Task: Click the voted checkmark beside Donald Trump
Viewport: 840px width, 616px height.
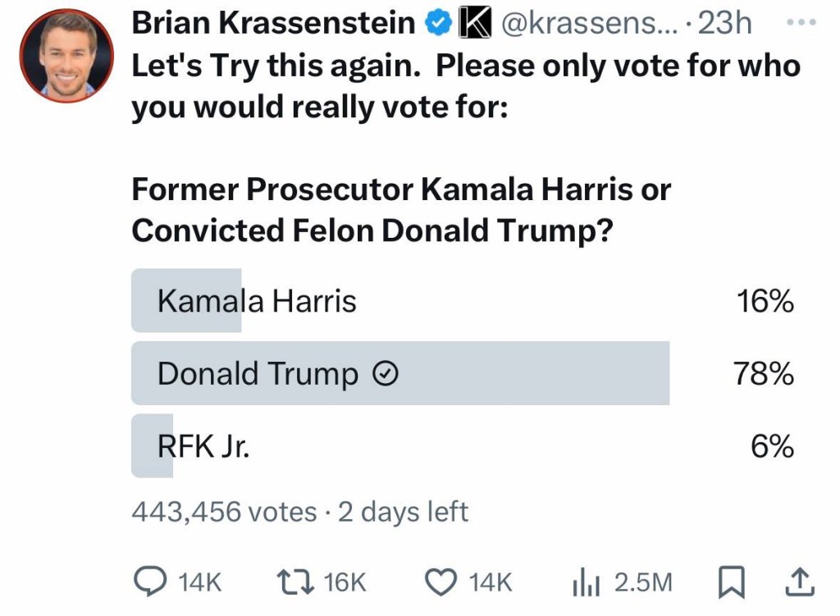Action: [x=386, y=375]
